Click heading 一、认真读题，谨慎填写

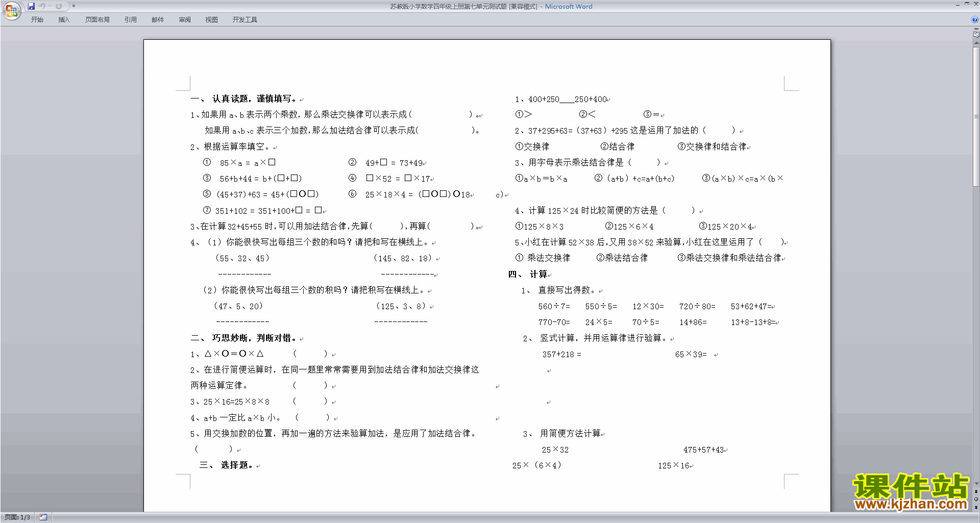tap(244, 99)
